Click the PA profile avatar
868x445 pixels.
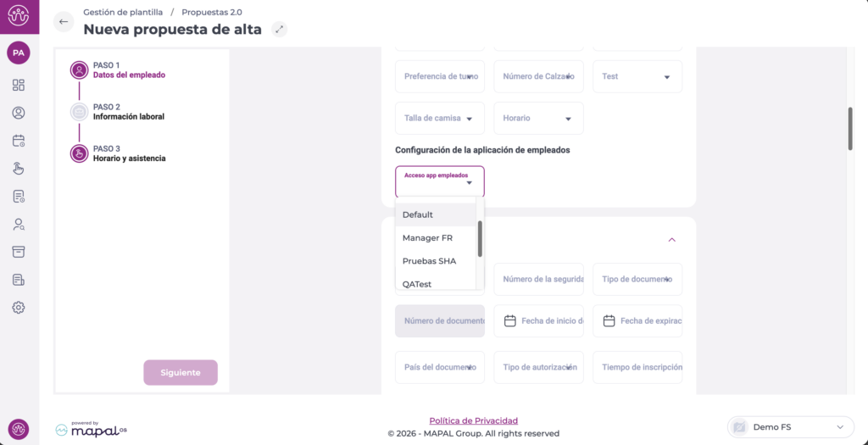click(19, 53)
